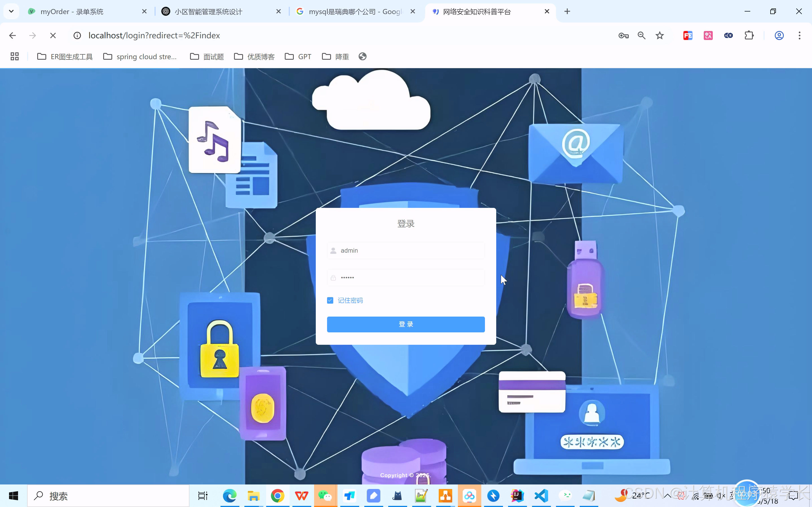Click the blue 登录 button
The width and height of the screenshot is (812, 507).
(x=406, y=324)
